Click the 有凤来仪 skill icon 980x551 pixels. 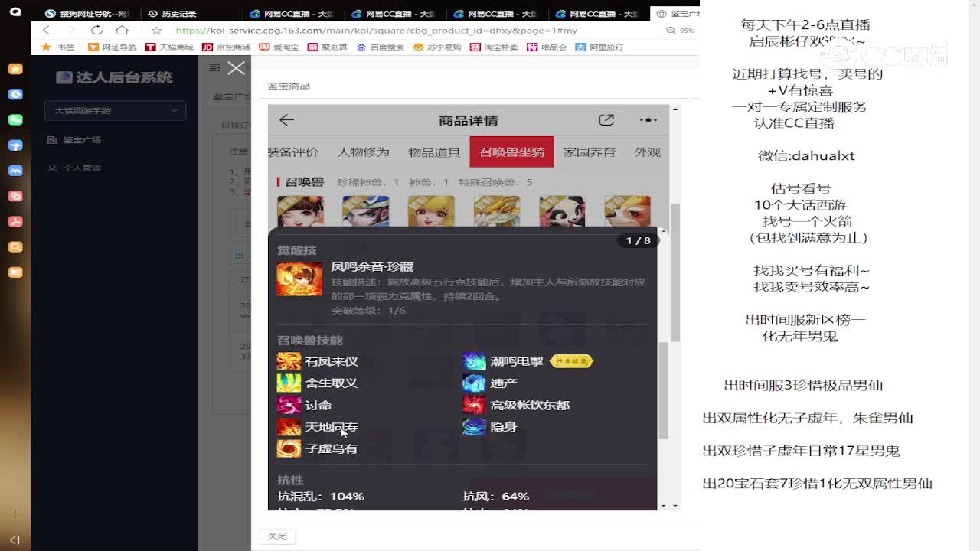(x=289, y=361)
